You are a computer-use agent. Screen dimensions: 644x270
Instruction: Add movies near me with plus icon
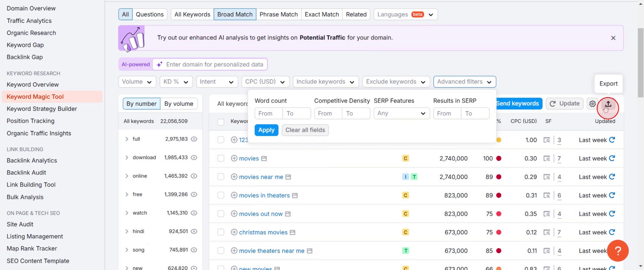234,177
